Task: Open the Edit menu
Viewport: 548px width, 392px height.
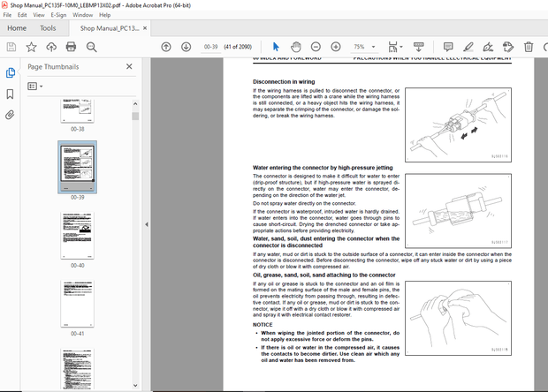Action: pyautogui.click(x=22, y=15)
